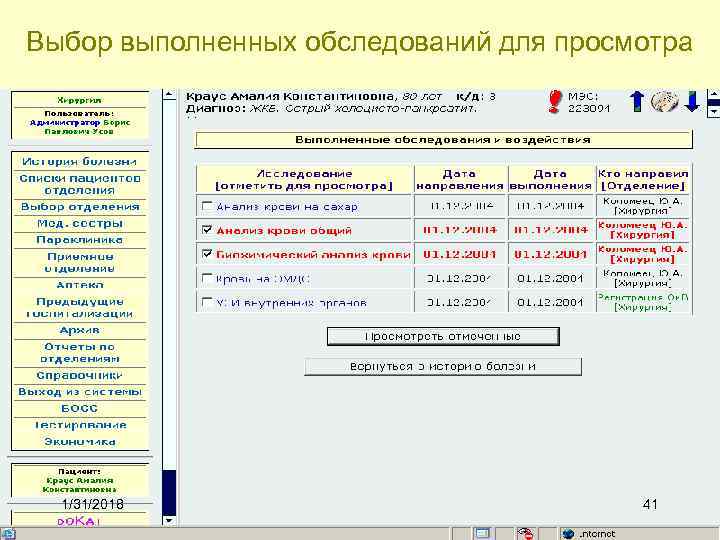
Task: Uncheck the 'Анализ крови общий' checkbox
Action: [207, 230]
